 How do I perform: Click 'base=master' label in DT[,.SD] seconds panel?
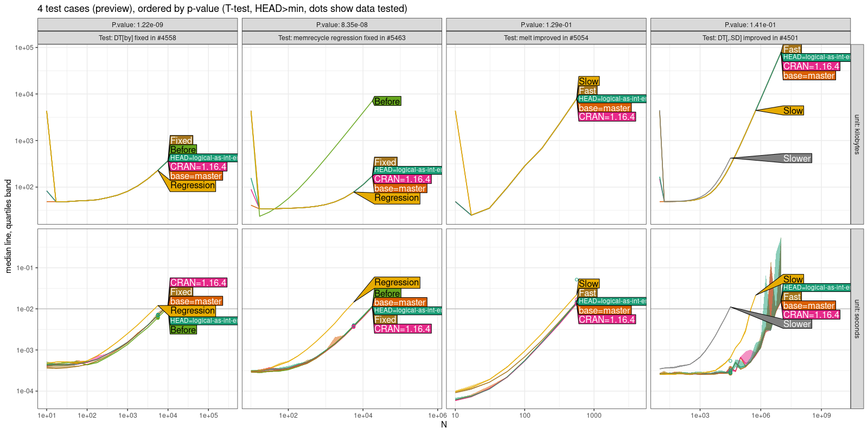(809, 306)
